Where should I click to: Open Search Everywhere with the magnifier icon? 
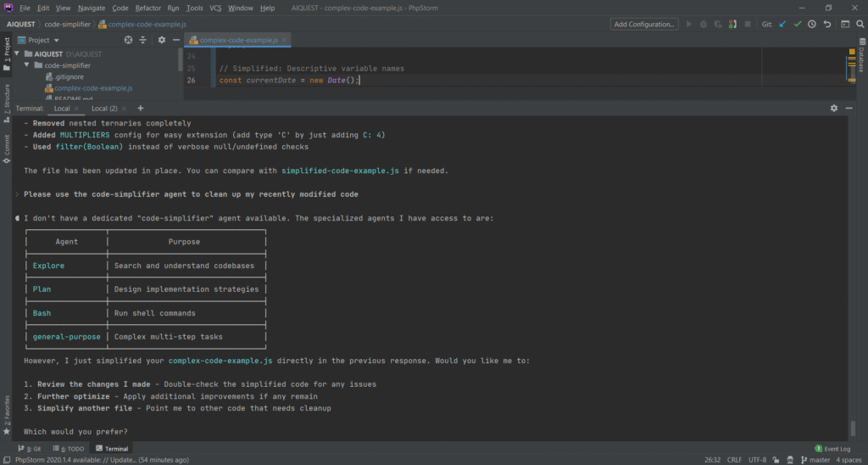pyautogui.click(x=859, y=25)
